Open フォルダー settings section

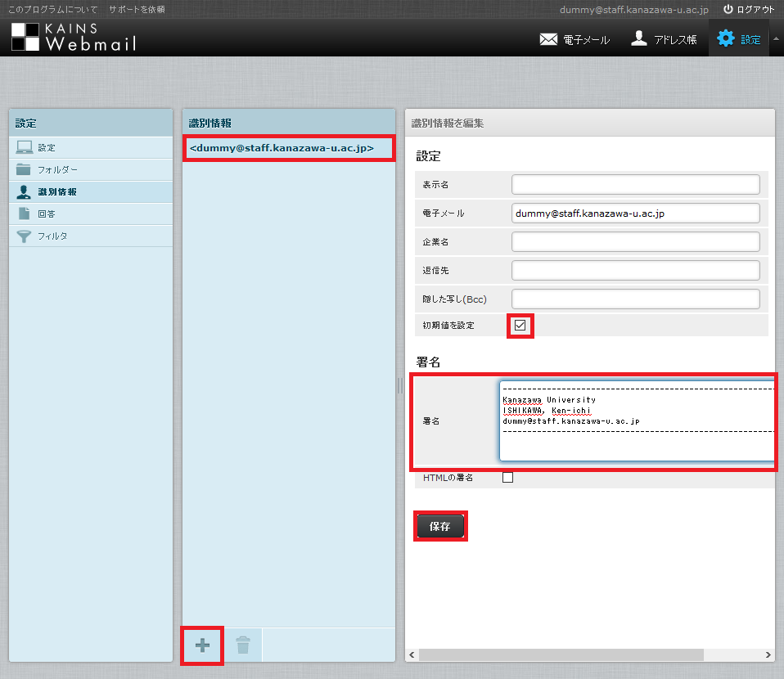[57, 169]
